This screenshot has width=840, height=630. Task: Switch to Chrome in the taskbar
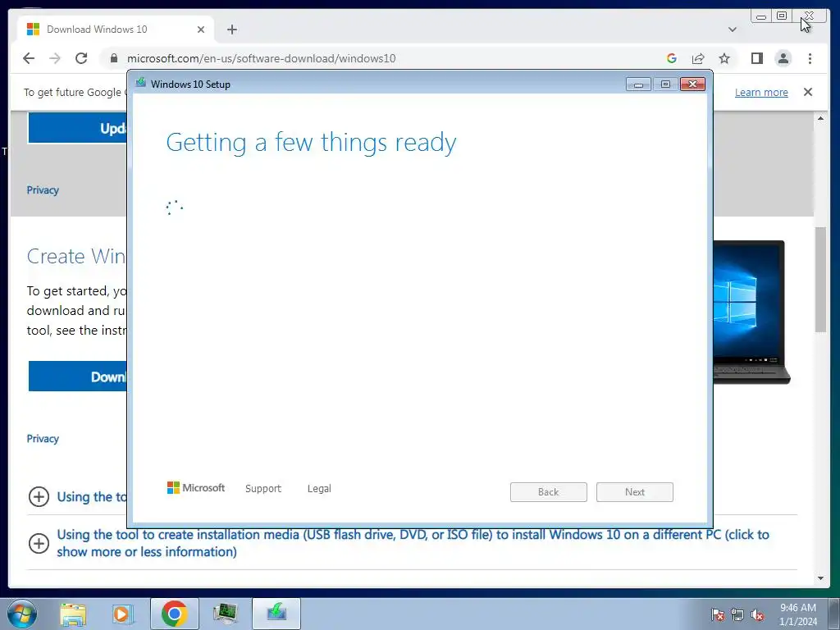tap(174, 614)
